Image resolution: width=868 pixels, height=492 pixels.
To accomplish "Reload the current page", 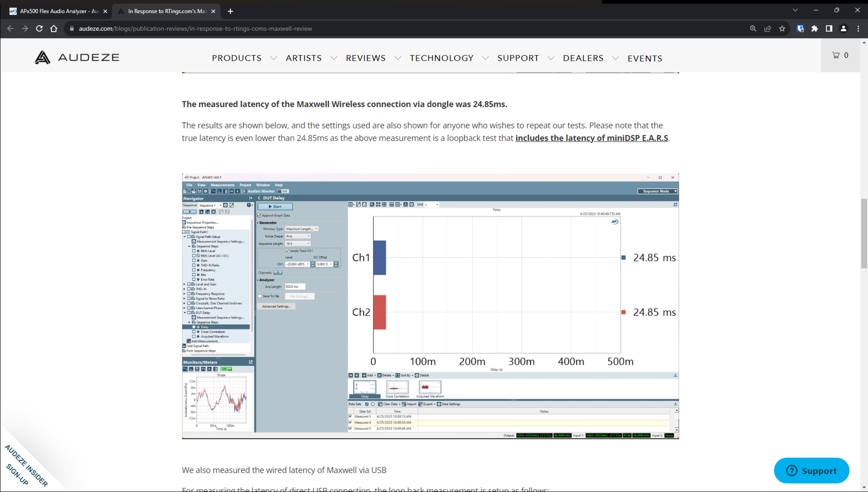I will point(39,29).
